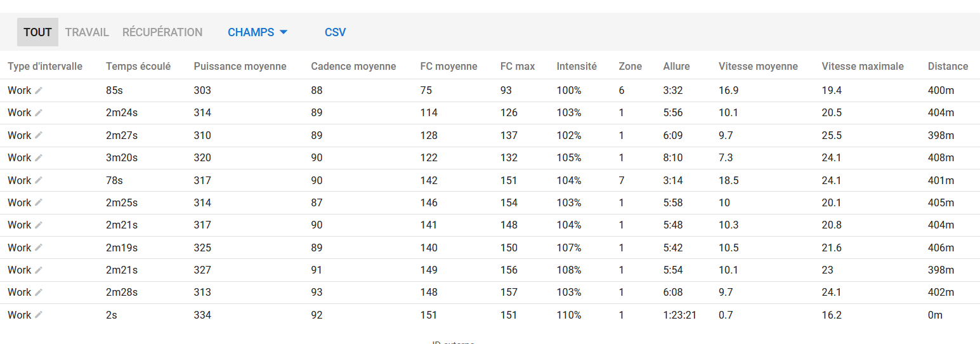Edit the 85s Work interval pencil icon
Image resolution: width=980 pixels, height=344 pixels.
pyautogui.click(x=39, y=91)
